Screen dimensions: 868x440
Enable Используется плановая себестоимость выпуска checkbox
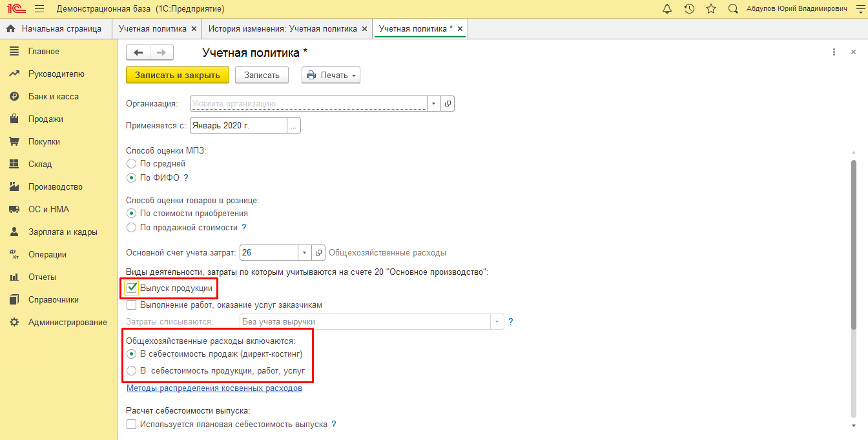(132, 425)
